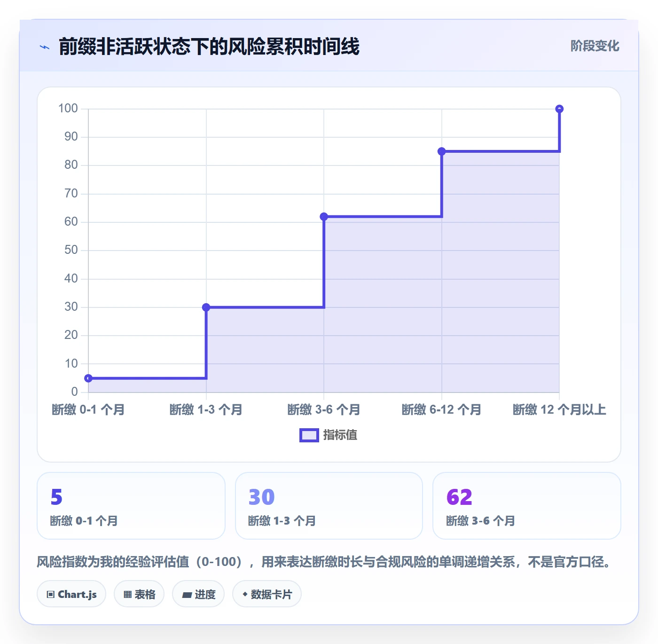Screen dimensions: 658x644
Task: Select the Chart.js tag chip
Action: (x=71, y=594)
